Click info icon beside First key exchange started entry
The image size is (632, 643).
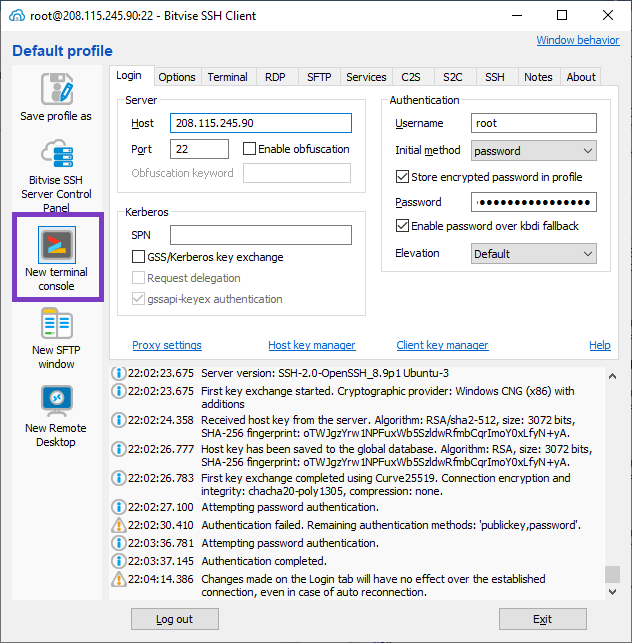pos(119,391)
